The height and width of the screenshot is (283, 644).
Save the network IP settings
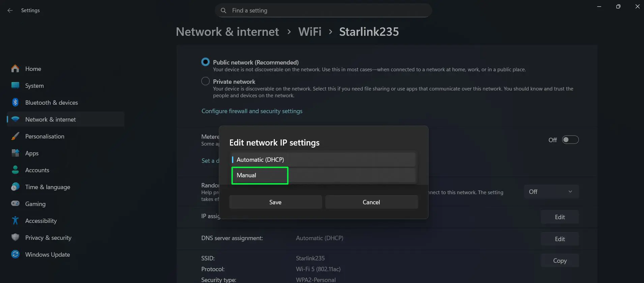275,202
